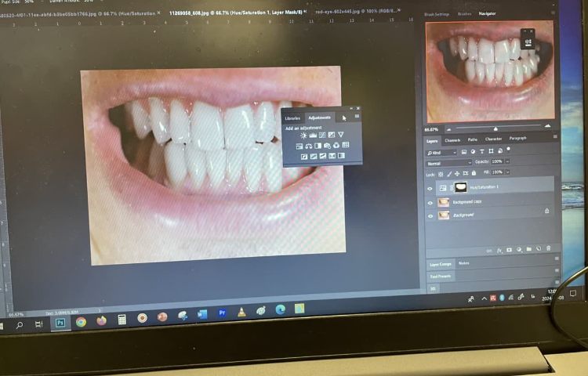The height and width of the screenshot is (376, 588).
Task: Click the delete layer trash icon
Action: 548,249
